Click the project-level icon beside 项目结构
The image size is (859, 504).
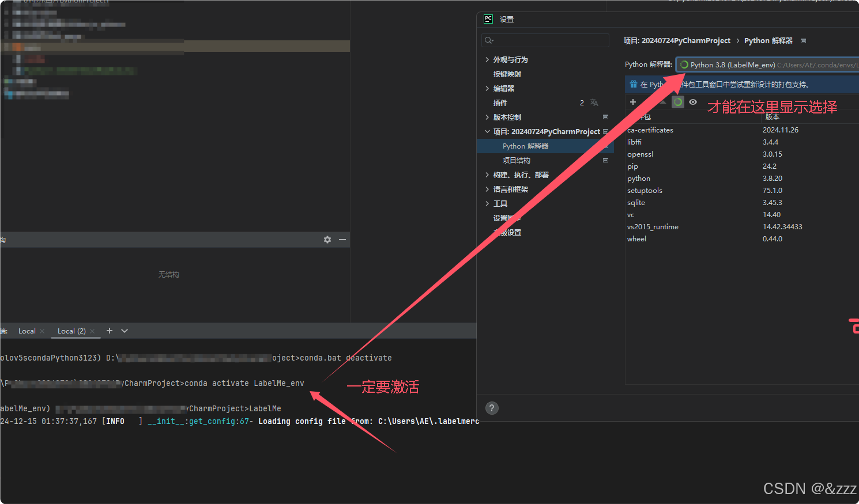click(605, 160)
